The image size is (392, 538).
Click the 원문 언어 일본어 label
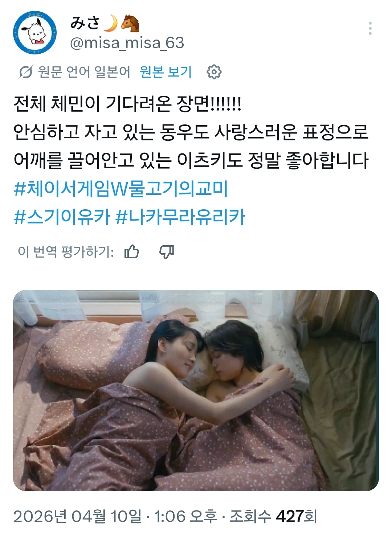click(84, 72)
